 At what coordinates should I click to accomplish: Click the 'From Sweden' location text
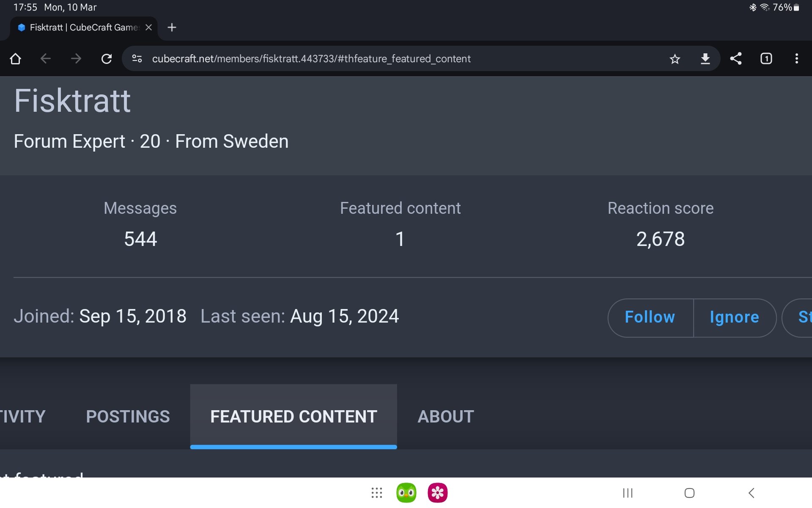[x=232, y=141]
